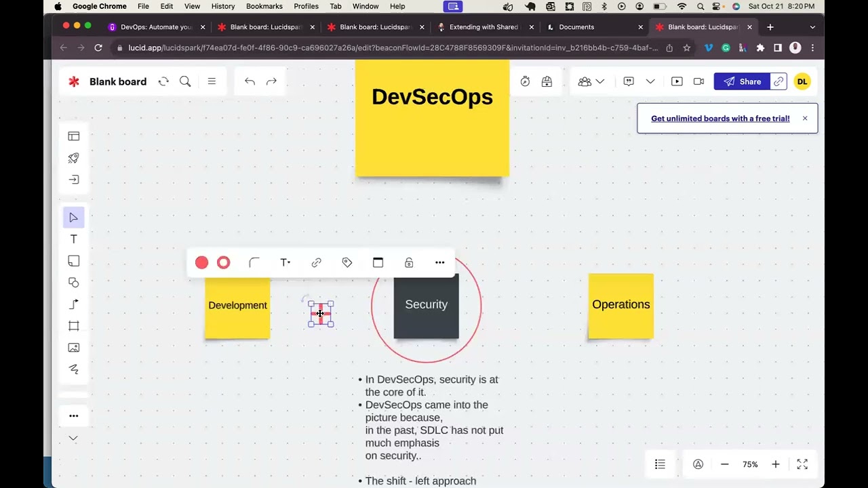The width and height of the screenshot is (868, 488).
Task: Click the 75% zoom level
Action: point(750,464)
